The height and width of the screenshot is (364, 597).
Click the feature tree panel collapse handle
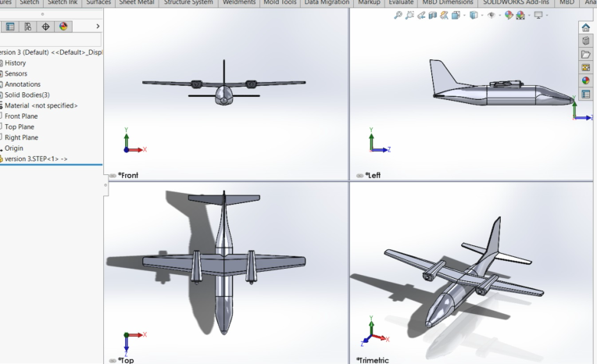pyautogui.click(x=105, y=185)
